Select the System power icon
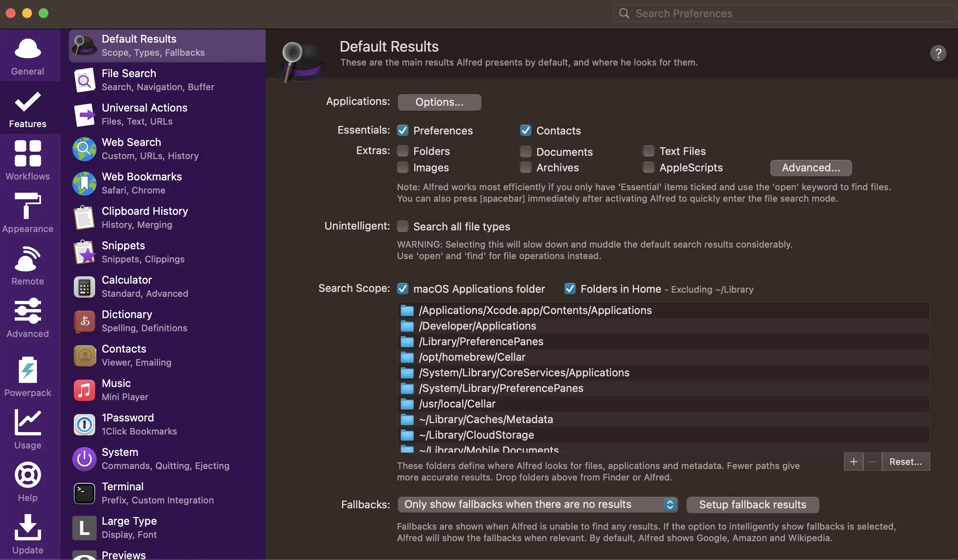This screenshot has width=958, height=560. tap(84, 459)
